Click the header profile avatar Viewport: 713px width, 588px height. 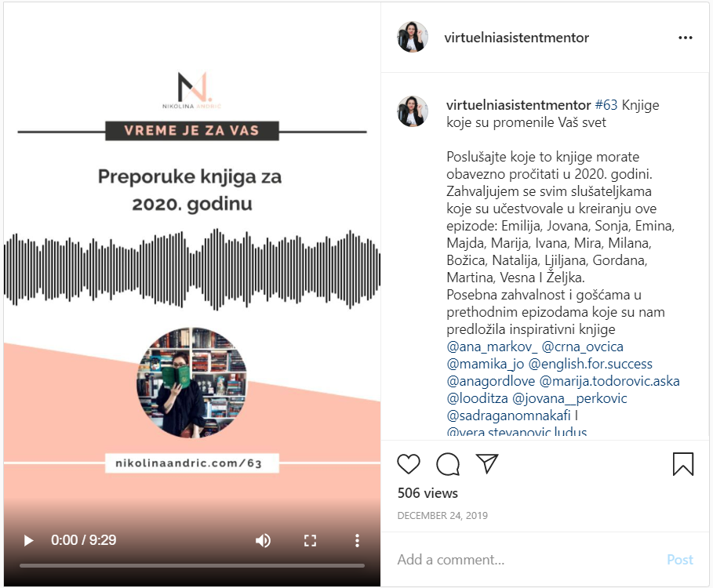(x=413, y=37)
